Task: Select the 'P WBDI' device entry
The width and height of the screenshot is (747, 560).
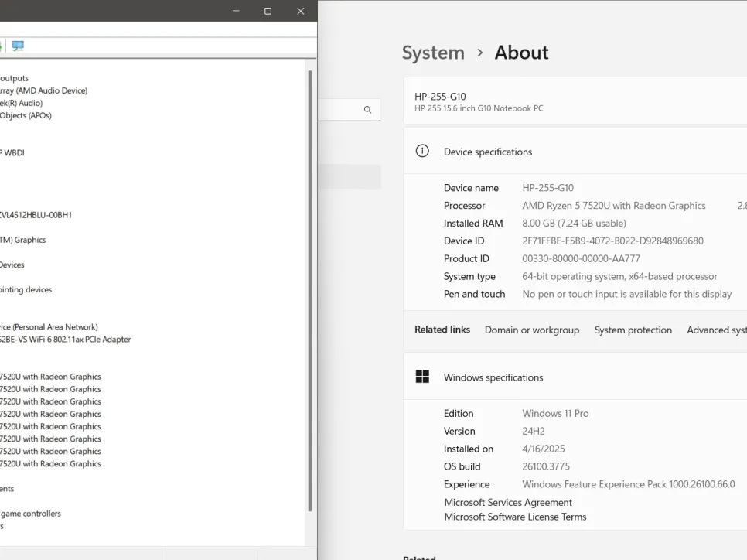Action: 12,152
